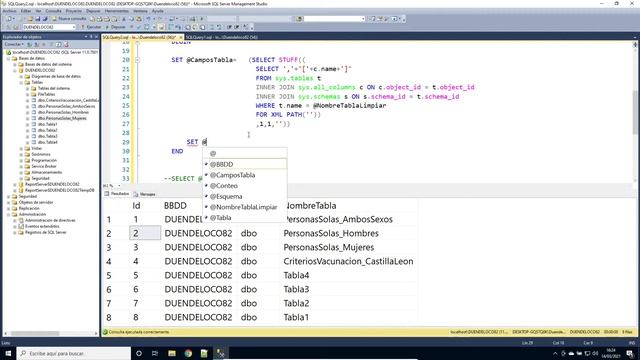Select dbo.PersonasSolas_AmbosSexos table in tree
The height and width of the screenshot is (360, 640).
(x=67, y=106)
